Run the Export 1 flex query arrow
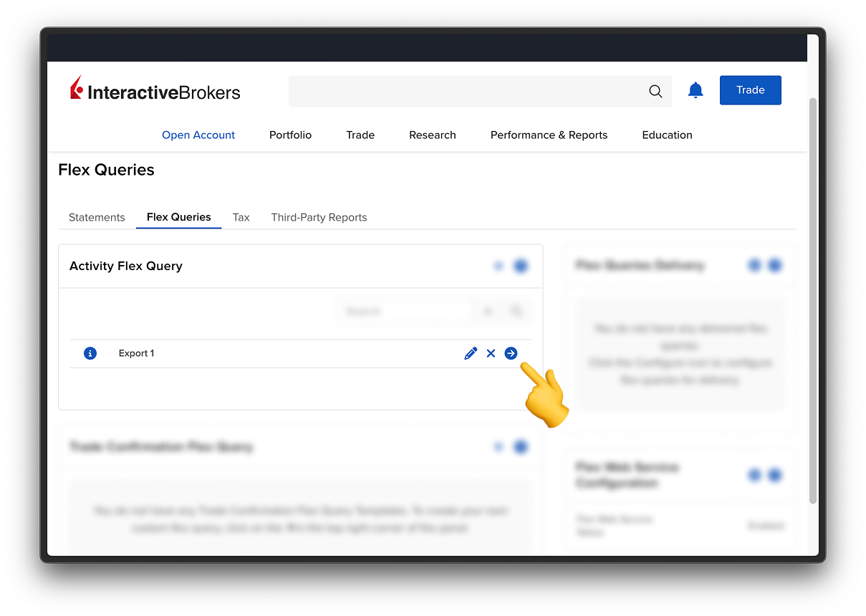866x616 pixels. click(511, 353)
